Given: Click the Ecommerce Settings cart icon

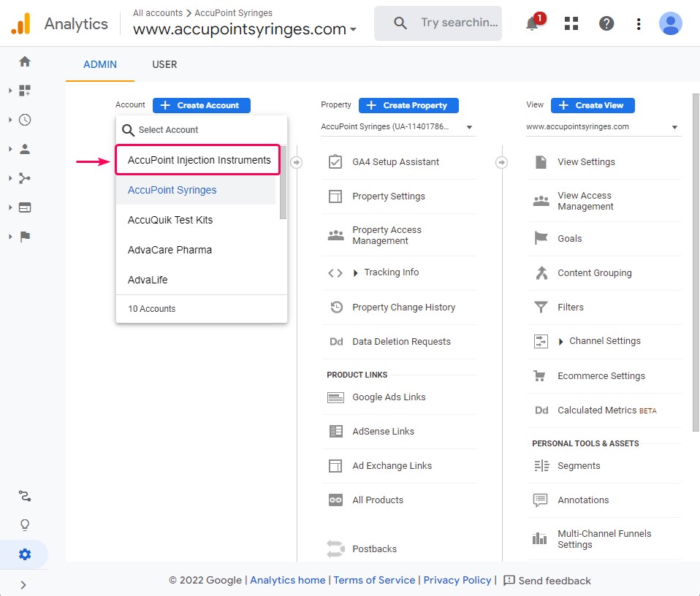Looking at the screenshot, I should 540,375.
